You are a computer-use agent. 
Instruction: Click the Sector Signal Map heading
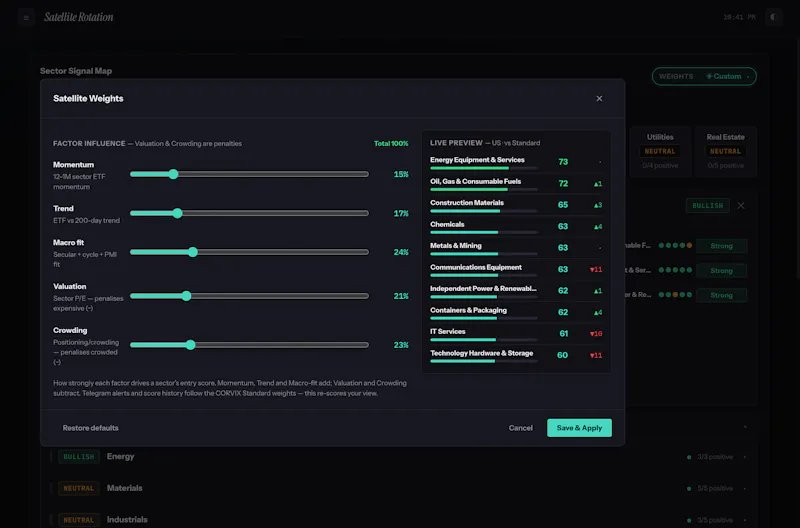click(76, 71)
